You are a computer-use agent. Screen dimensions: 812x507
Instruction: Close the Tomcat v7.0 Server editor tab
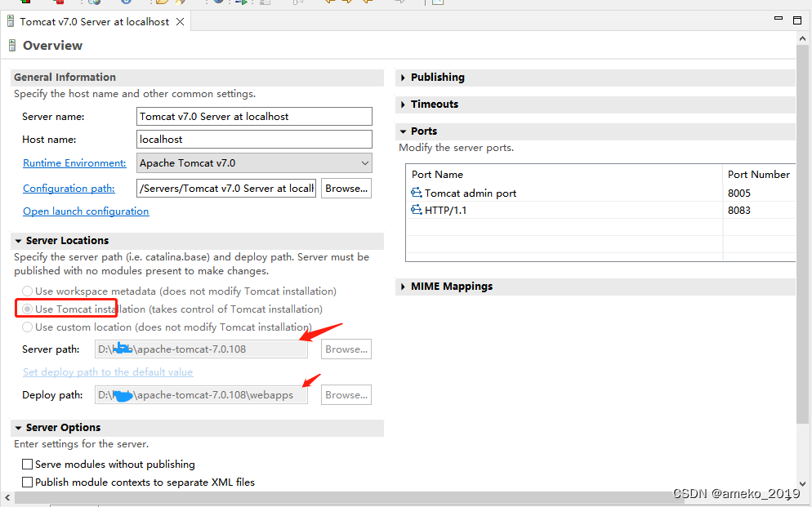180,22
